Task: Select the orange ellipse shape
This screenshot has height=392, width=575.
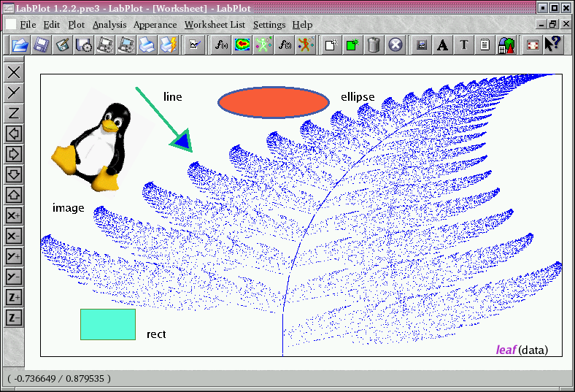Action: [x=274, y=102]
